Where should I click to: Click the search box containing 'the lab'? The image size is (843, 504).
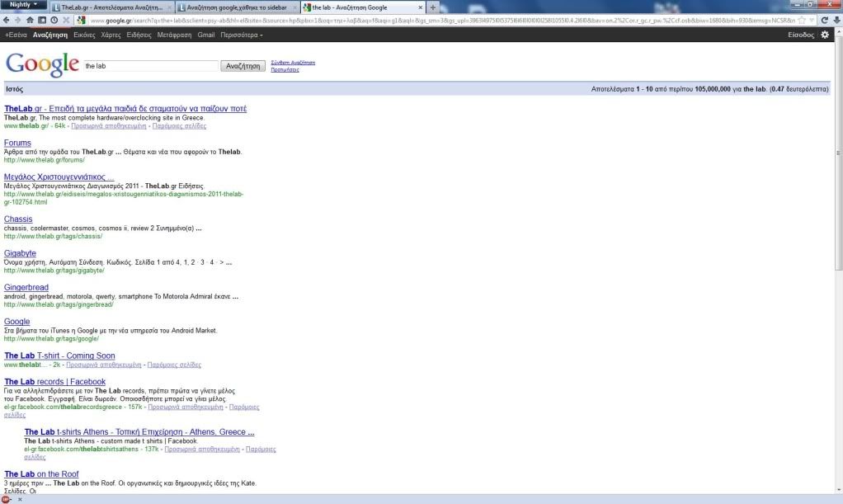click(150, 66)
